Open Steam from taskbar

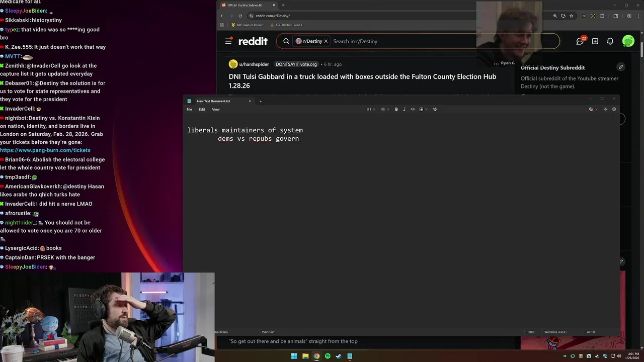[339, 356]
